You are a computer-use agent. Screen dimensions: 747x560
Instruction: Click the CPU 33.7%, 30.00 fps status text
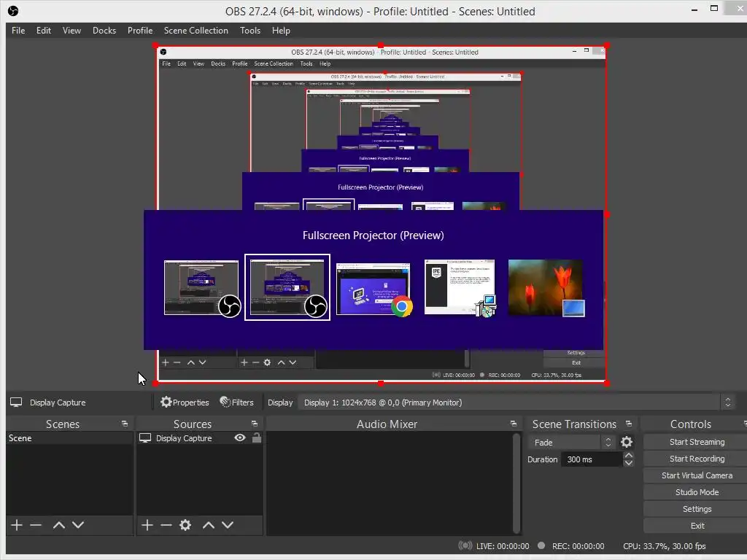[x=664, y=546]
